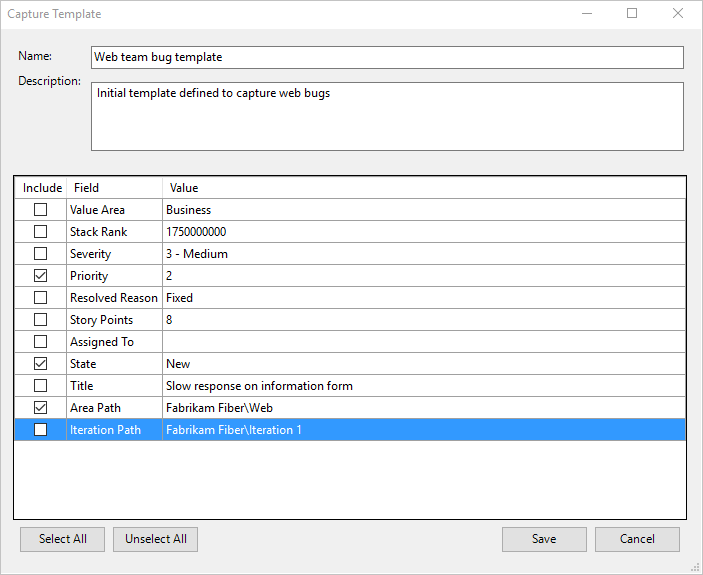
Task: Click the Story Points value '8'
Action: click(x=424, y=319)
